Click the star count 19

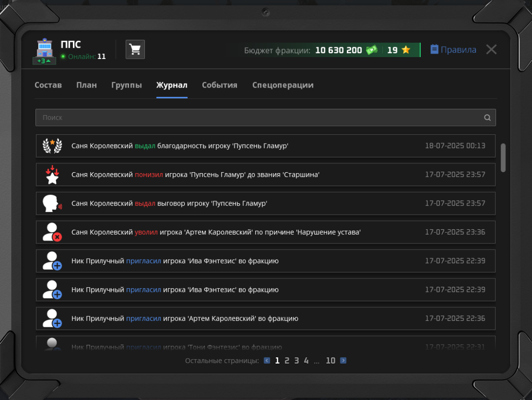pyautogui.click(x=392, y=50)
